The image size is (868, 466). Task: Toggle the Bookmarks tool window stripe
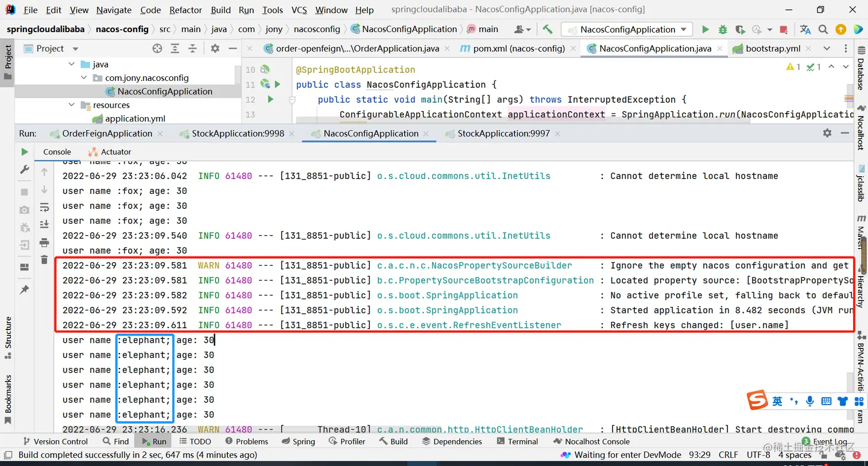[x=8, y=399]
